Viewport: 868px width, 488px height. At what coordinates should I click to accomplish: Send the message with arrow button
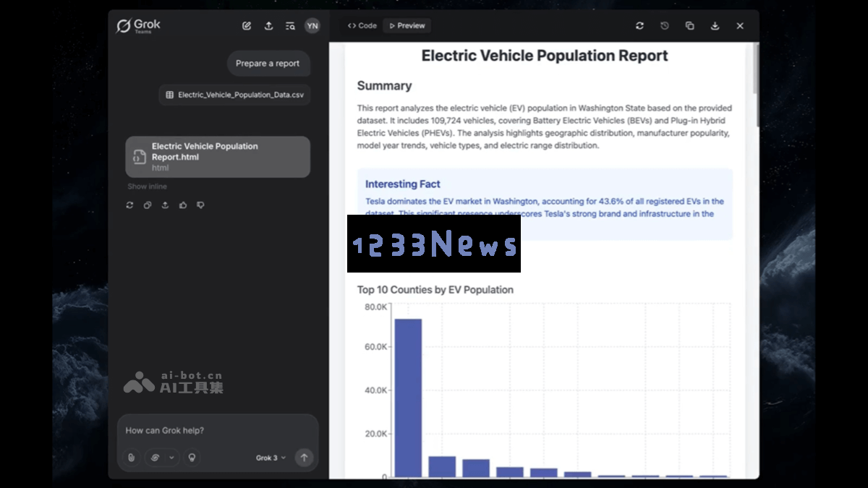(x=304, y=458)
